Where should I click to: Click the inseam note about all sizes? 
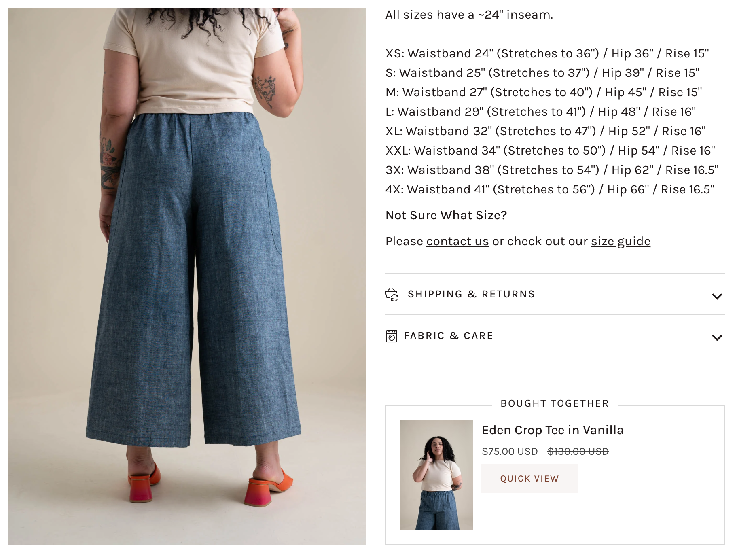click(469, 15)
